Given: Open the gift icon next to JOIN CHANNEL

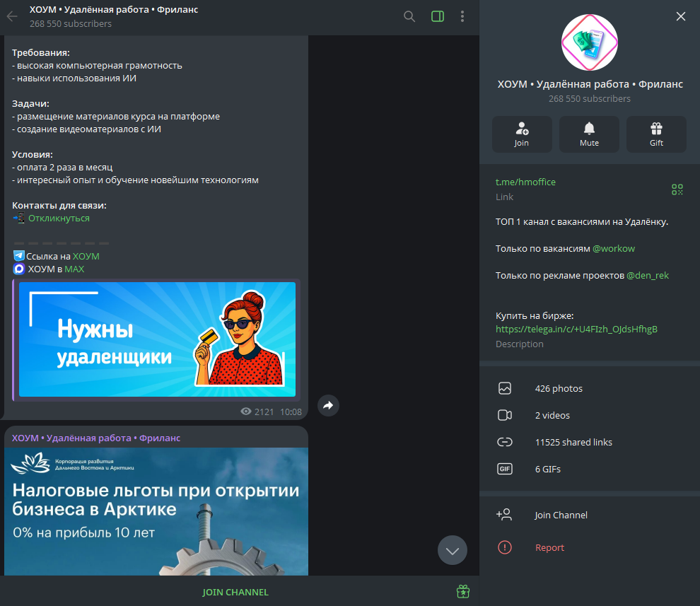Looking at the screenshot, I should 463,591.
